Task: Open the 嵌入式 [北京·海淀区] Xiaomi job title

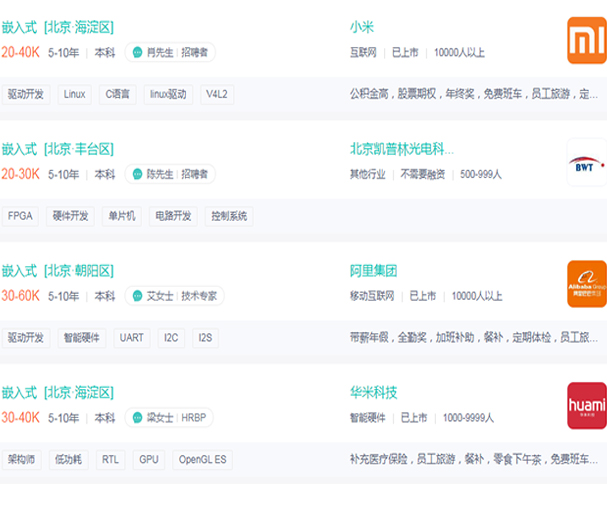Action: (x=57, y=27)
